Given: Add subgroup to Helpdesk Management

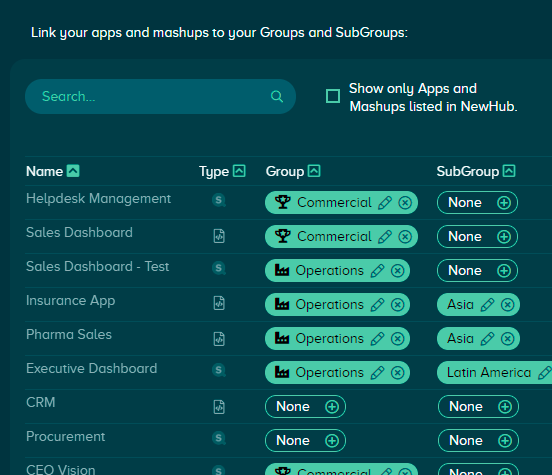Looking at the screenshot, I should tap(504, 203).
